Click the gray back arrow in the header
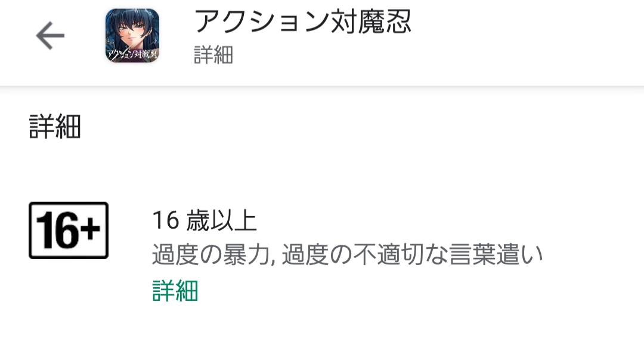Viewport: 644px width, 363px height. point(50,36)
